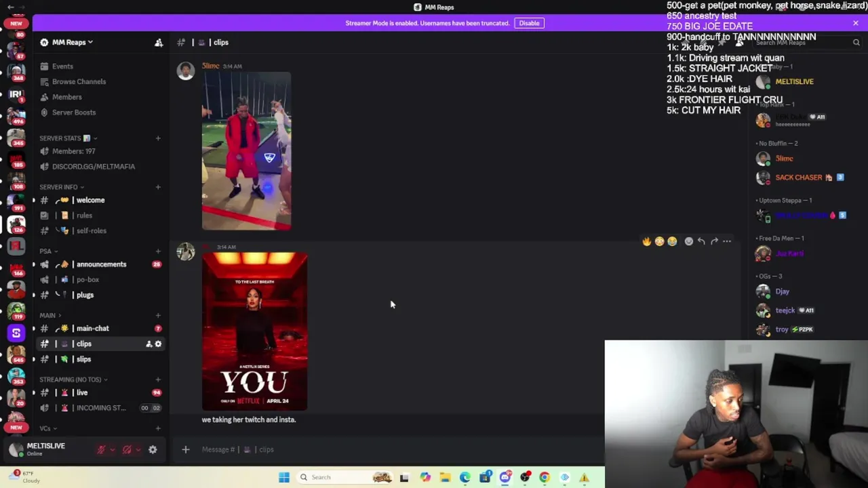Create a channel in MAIN category
The height and width of the screenshot is (488, 868).
point(158,315)
